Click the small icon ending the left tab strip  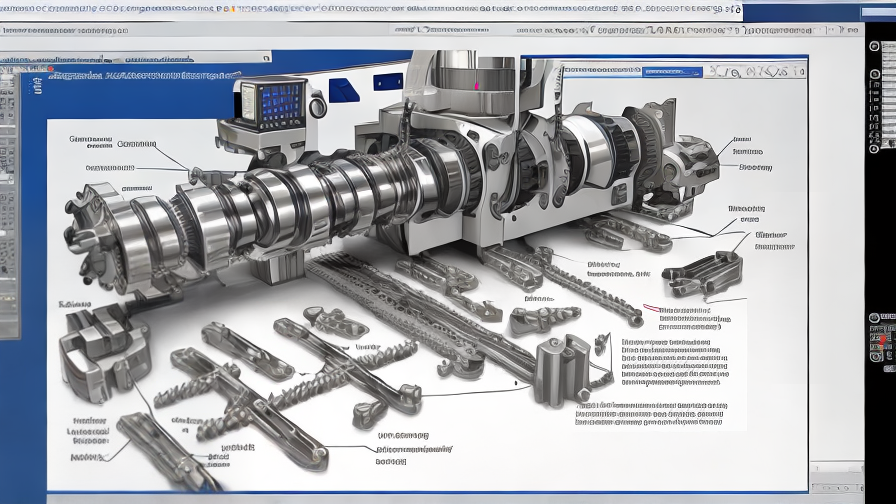pyautogui.click(x=266, y=58)
